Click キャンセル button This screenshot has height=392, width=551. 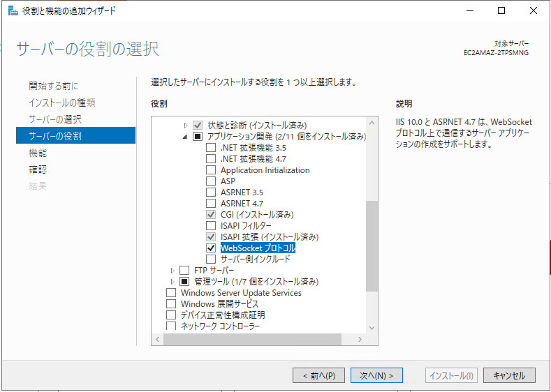click(x=509, y=375)
